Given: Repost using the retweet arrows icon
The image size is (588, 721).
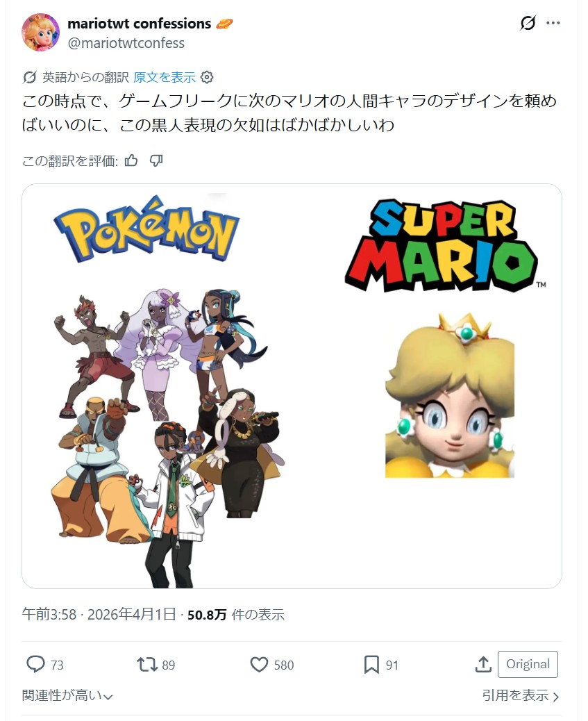Looking at the screenshot, I should [147, 665].
